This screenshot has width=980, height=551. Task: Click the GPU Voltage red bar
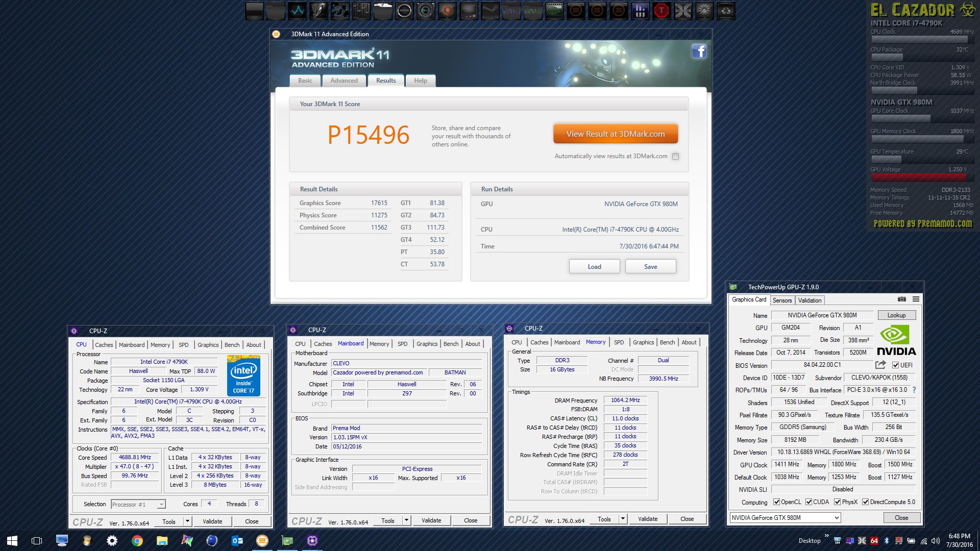918,178
